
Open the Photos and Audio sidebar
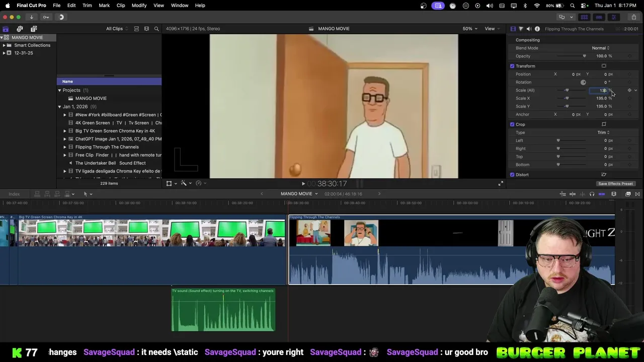coord(20,29)
